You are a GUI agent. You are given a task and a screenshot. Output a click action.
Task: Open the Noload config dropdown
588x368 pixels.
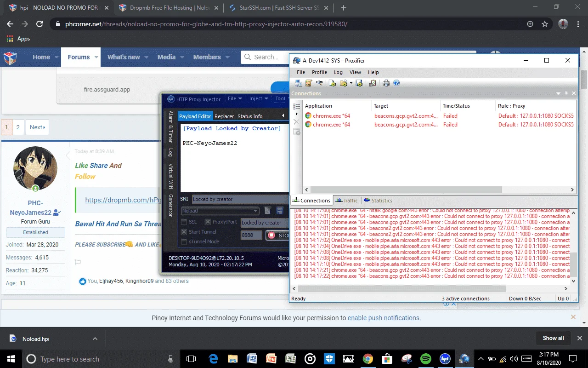pyautogui.click(x=220, y=211)
